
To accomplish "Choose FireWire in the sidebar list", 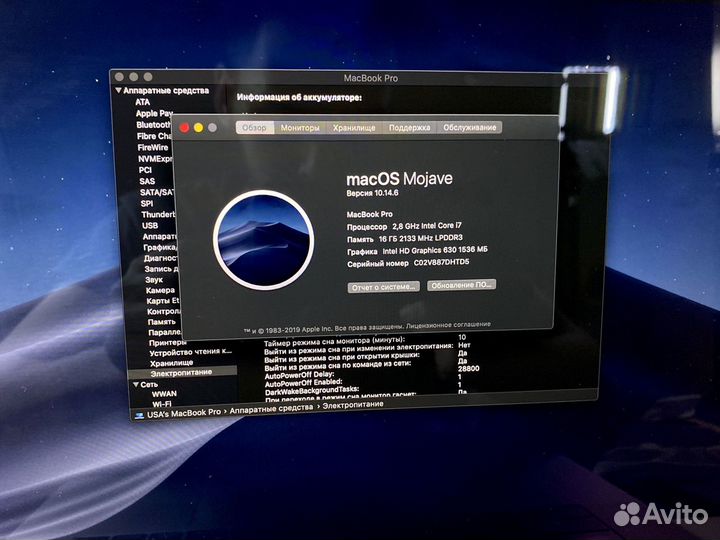I will click(x=153, y=147).
